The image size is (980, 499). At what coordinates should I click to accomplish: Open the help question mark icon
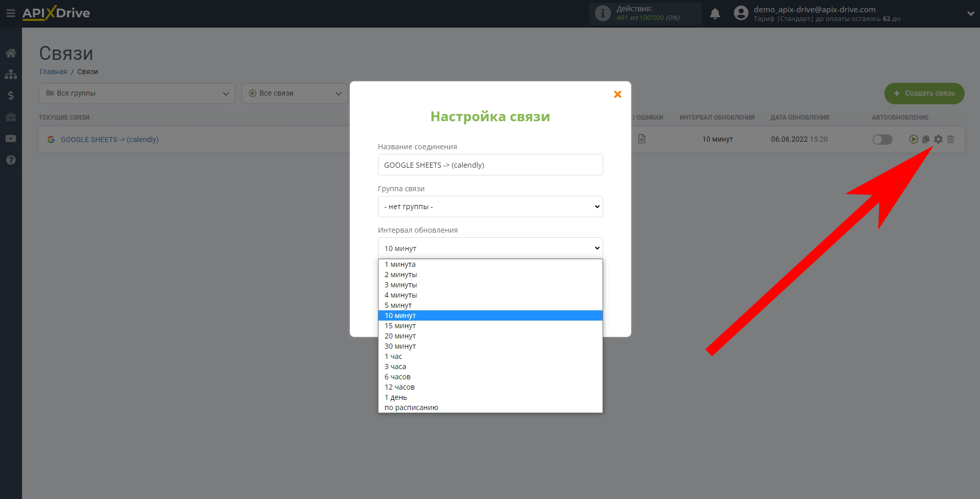tap(11, 160)
